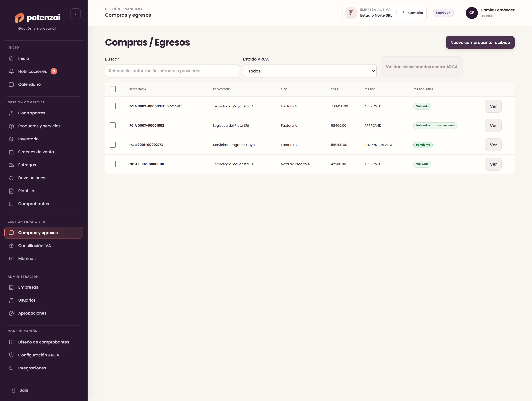Focus the Buscar search input field
Image resolution: width=532 pixels, height=401 pixels.
[x=172, y=71]
